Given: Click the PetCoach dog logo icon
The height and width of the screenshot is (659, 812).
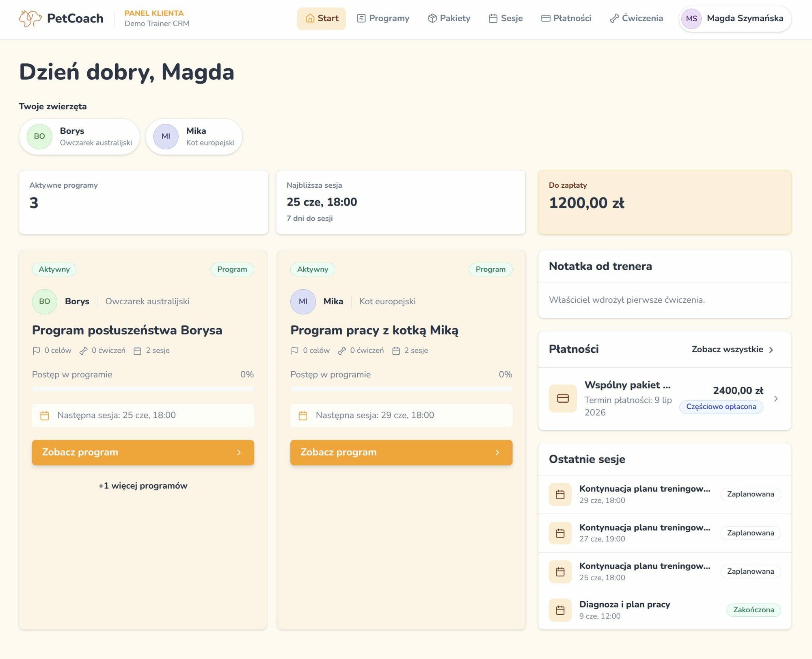Looking at the screenshot, I should coord(30,18).
